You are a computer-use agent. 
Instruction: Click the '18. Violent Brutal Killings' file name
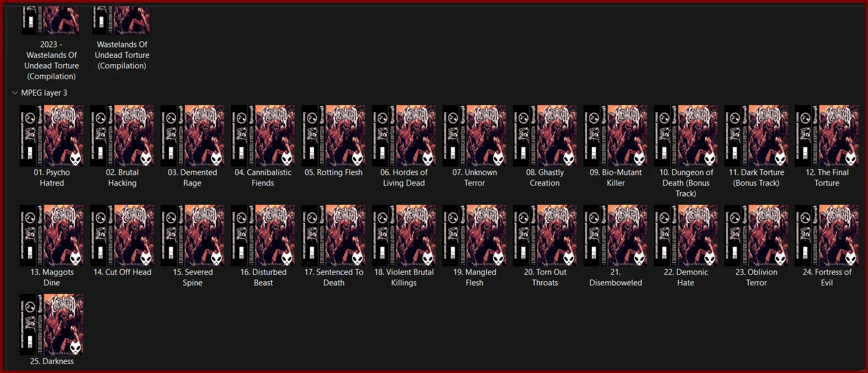(404, 277)
